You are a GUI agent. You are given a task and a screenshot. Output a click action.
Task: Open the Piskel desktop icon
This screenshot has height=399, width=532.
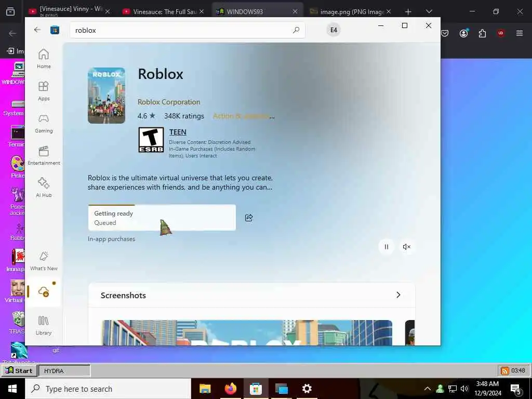pyautogui.click(x=17, y=167)
